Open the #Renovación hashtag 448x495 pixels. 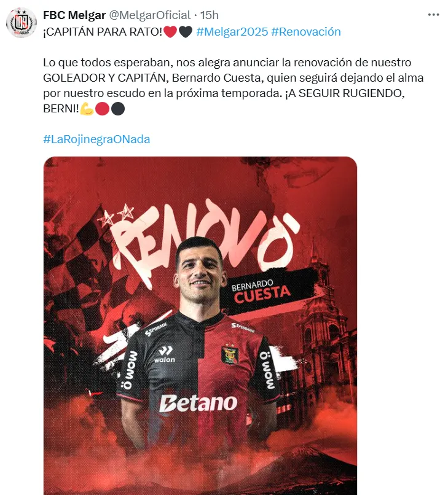click(x=306, y=31)
